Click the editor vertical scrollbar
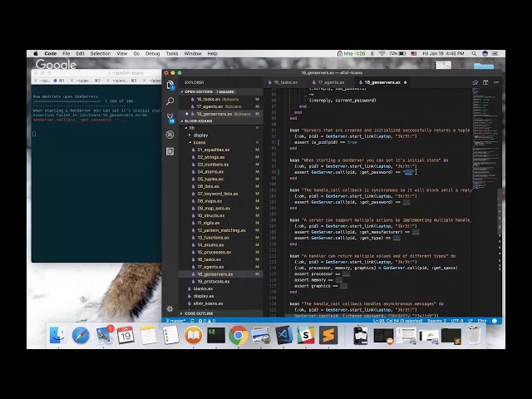Screen dimensions: 532x399 pos(500,210)
